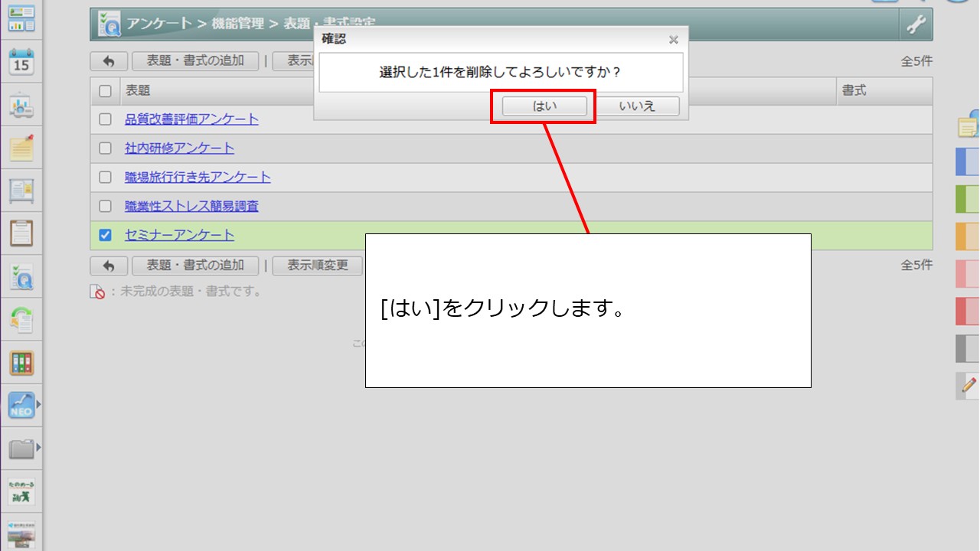Open the 社内研修アンケート link
980x551 pixels.
(179, 148)
